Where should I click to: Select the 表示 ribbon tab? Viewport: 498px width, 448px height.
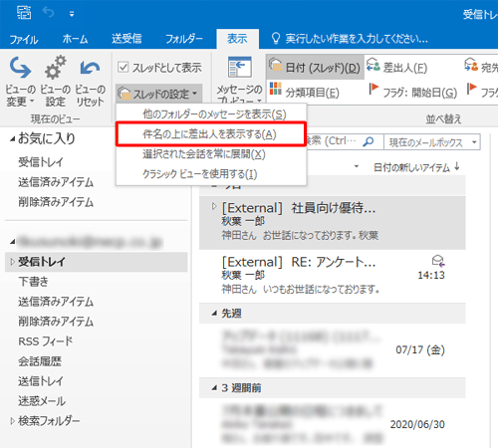tap(237, 39)
